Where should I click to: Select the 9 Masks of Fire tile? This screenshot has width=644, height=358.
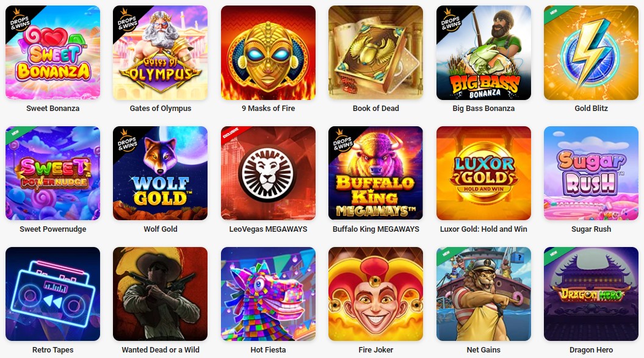pyautogui.click(x=268, y=52)
